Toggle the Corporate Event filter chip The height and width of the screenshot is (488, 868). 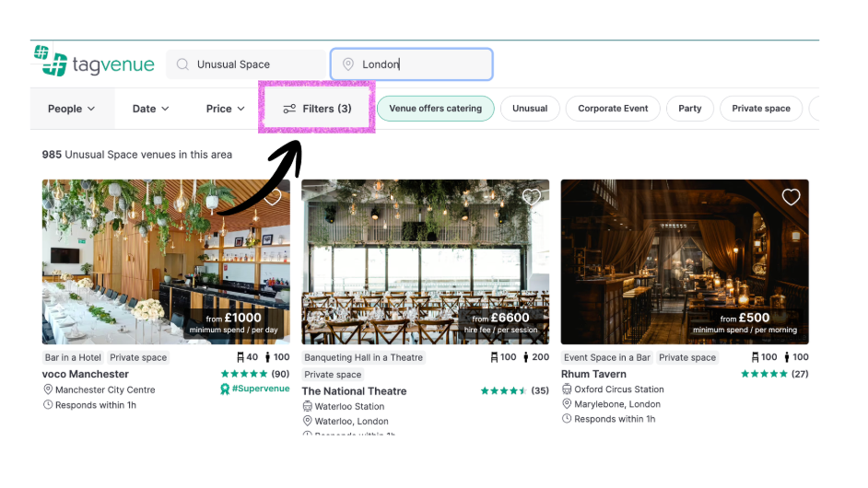point(613,109)
